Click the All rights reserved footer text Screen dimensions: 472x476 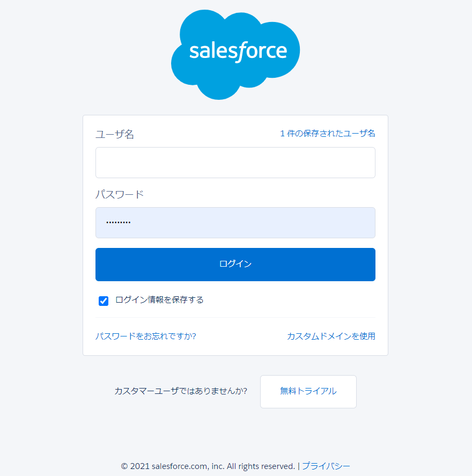(261, 466)
